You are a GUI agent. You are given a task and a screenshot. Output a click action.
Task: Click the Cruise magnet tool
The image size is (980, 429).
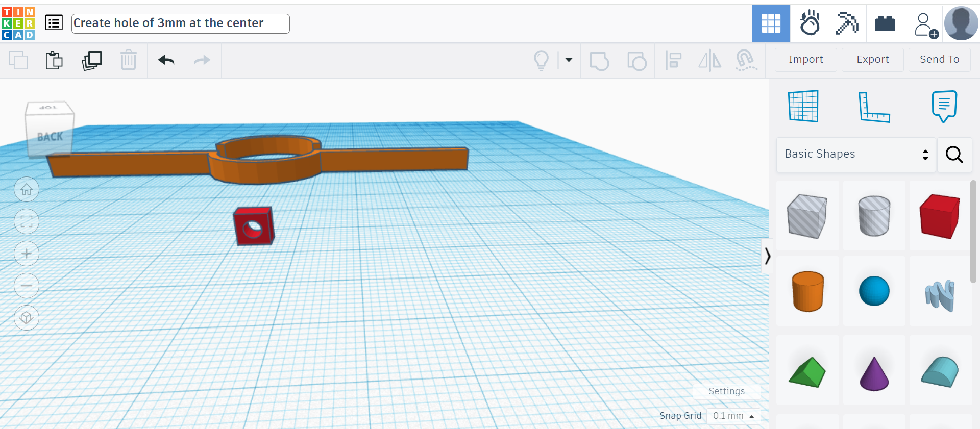tap(746, 61)
